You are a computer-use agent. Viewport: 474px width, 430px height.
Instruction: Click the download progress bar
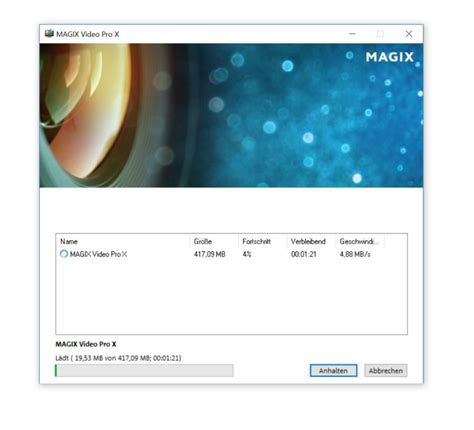(x=144, y=370)
